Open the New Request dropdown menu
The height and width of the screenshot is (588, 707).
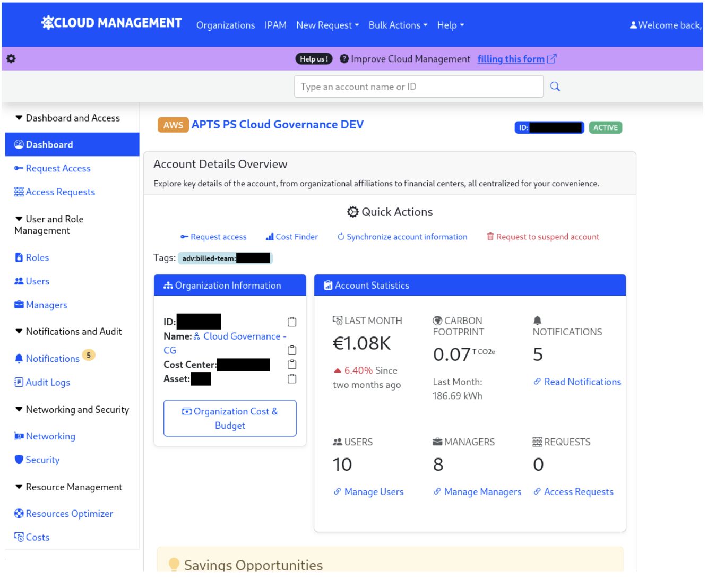(327, 25)
